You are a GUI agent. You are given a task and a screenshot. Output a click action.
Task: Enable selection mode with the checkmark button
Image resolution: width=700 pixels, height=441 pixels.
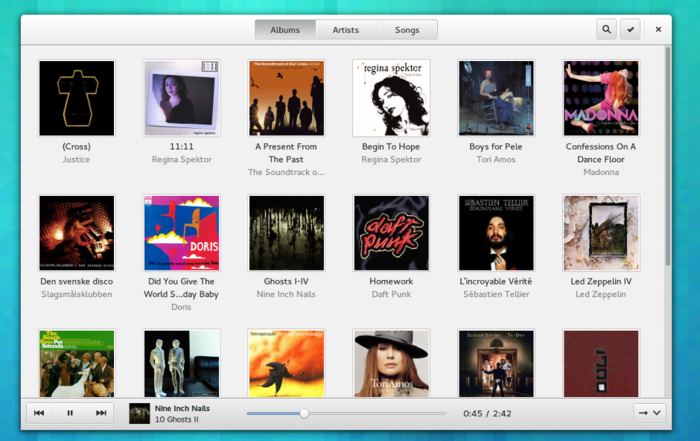click(630, 29)
